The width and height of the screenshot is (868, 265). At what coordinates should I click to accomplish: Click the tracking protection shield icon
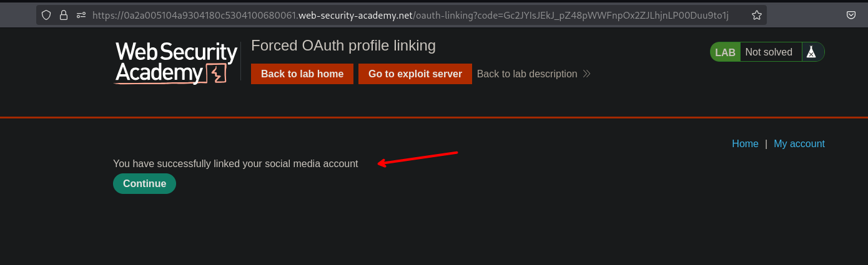(x=46, y=15)
